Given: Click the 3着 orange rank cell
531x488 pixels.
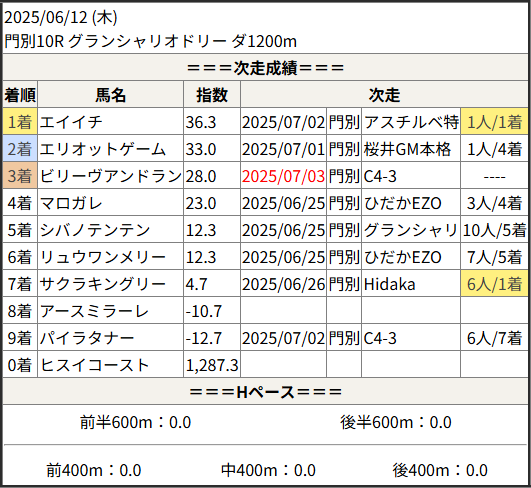Looking at the screenshot, I should click(x=20, y=176).
